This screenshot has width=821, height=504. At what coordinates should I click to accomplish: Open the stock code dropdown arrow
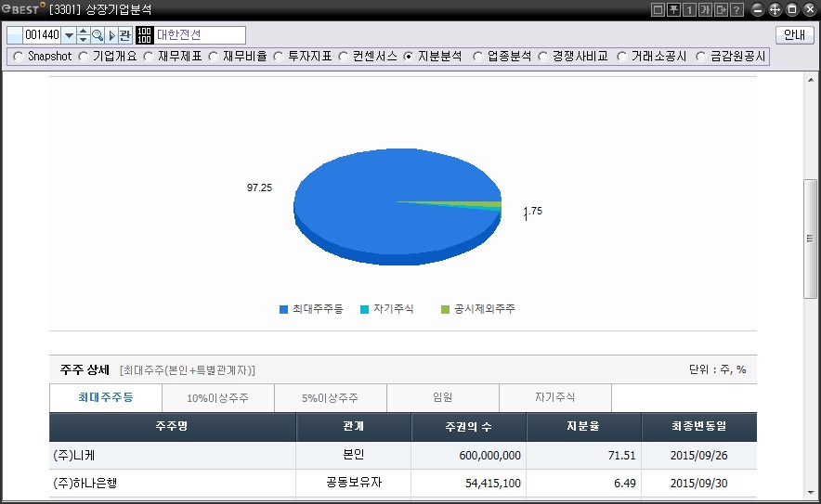coord(69,35)
